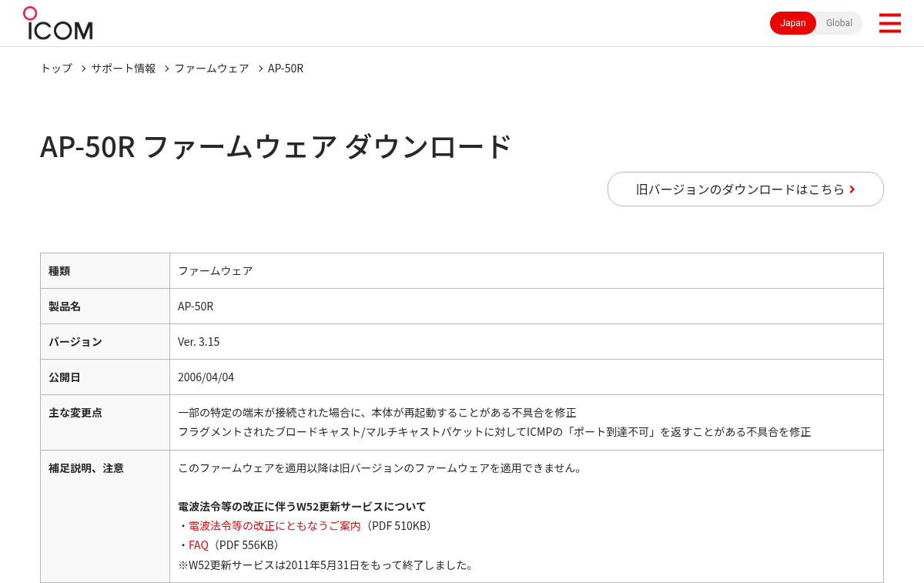Viewport: 924px width, 583px height.
Task: Select the 種類 row header
Action: coord(105,270)
